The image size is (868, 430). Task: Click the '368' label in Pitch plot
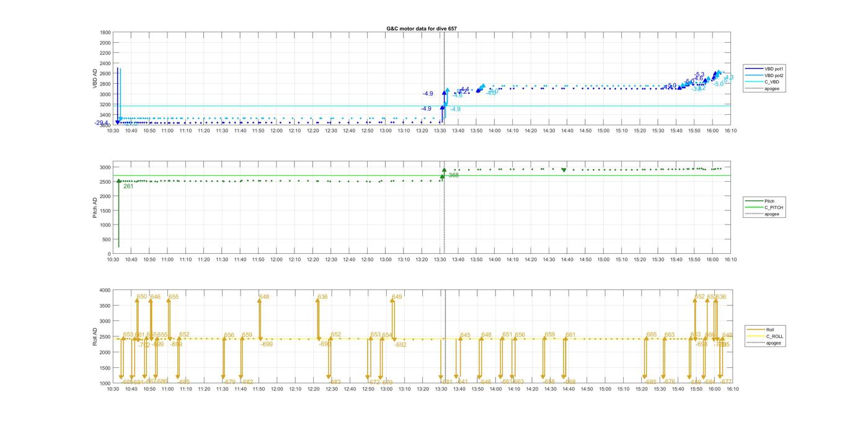454,176
